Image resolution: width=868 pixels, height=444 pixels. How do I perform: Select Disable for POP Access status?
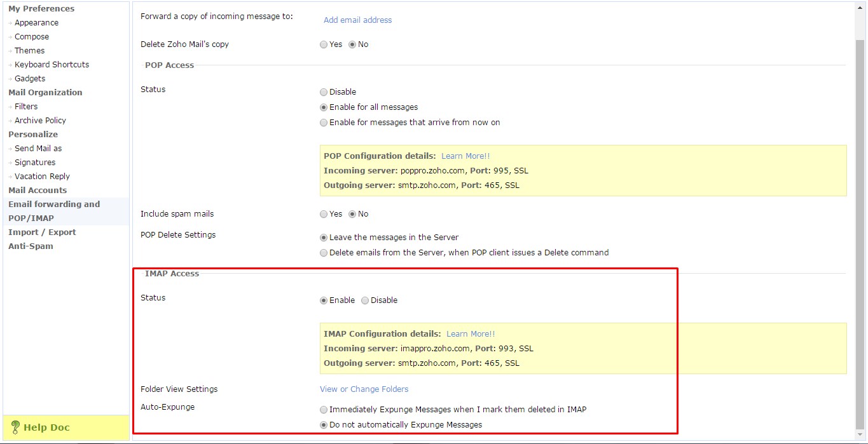coord(324,92)
